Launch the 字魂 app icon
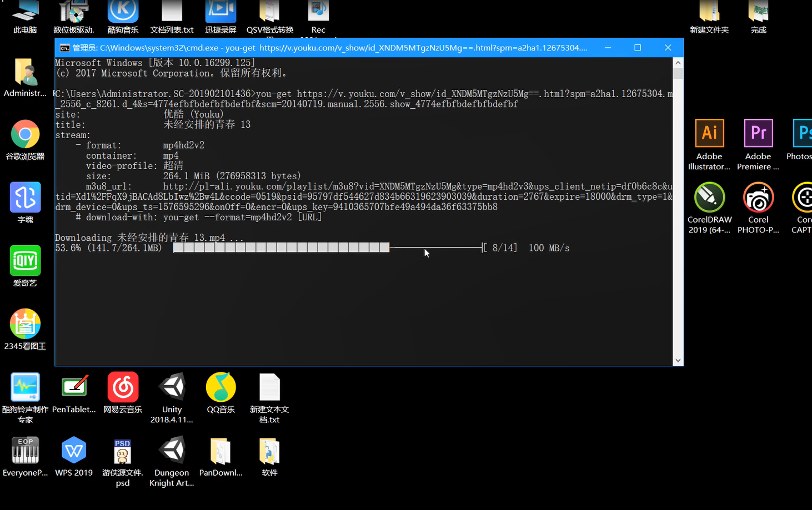This screenshot has width=812, height=510. tap(25, 203)
